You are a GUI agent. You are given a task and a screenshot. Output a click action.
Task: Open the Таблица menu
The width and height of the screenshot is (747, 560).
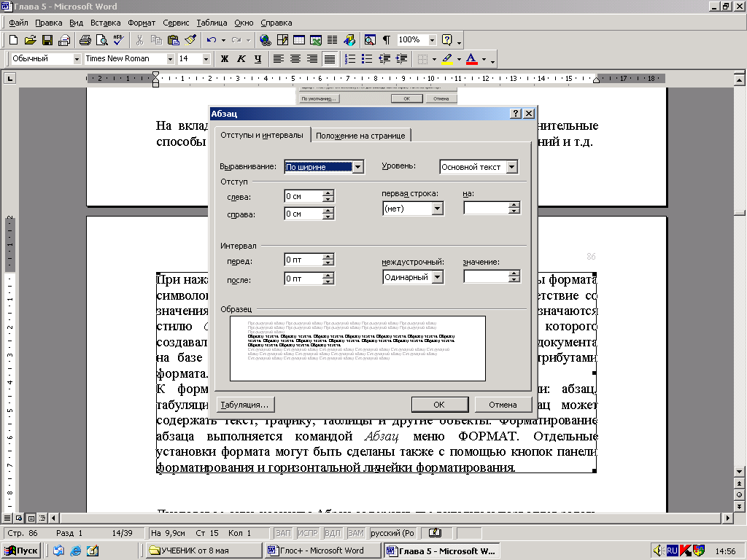(212, 23)
